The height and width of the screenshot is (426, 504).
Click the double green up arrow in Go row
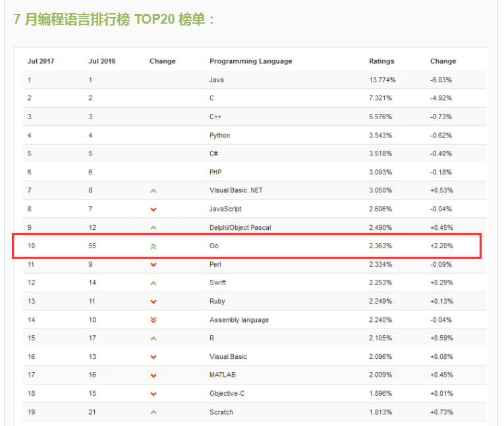pos(154,246)
